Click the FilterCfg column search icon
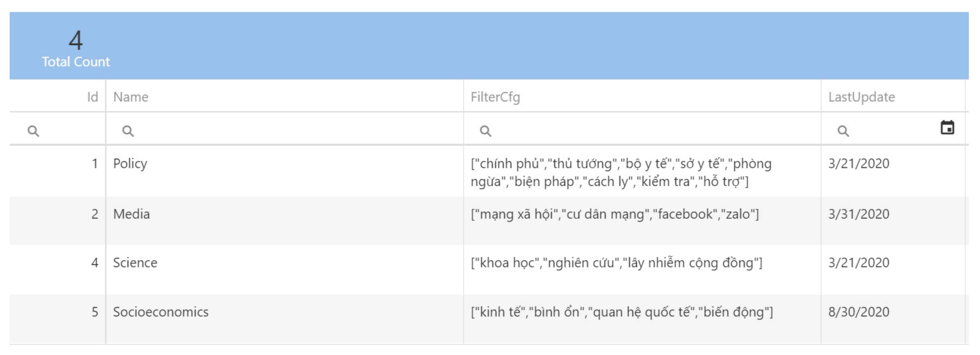This screenshot has height=355, width=980. 485,131
